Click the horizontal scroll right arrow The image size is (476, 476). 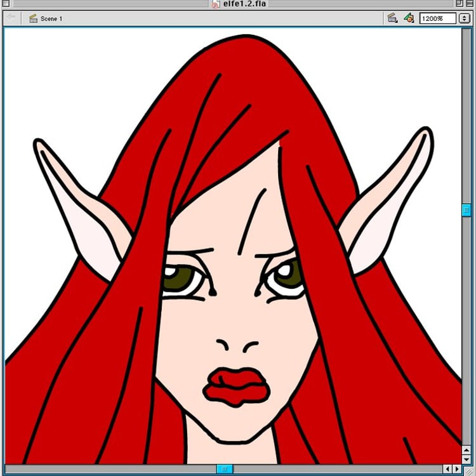coord(457,469)
